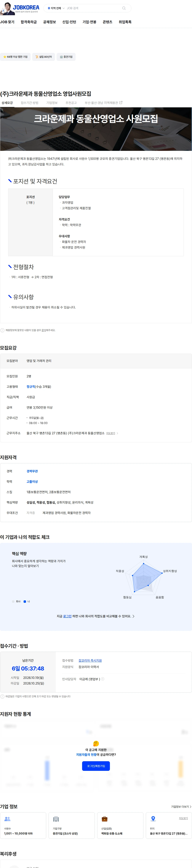Click arrow after 적합도를 비교해볼 수 있어요
Screen dimensions: 192x868
point(133,616)
